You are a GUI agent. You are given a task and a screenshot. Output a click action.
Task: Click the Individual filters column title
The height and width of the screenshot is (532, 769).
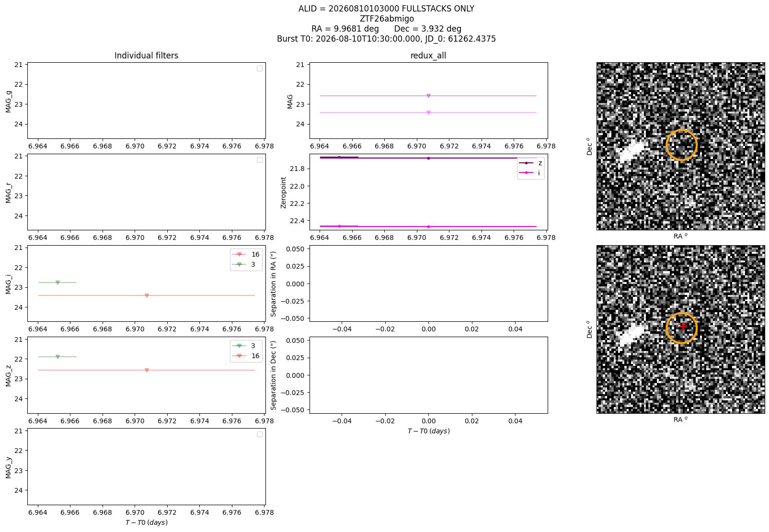pyautogui.click(x=146, y=56)
